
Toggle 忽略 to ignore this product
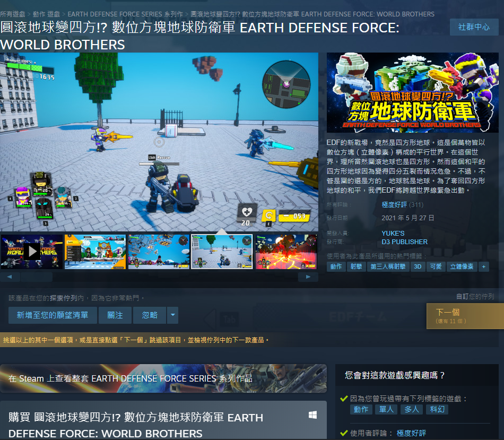pyautogui.click(x=150, y=315)
